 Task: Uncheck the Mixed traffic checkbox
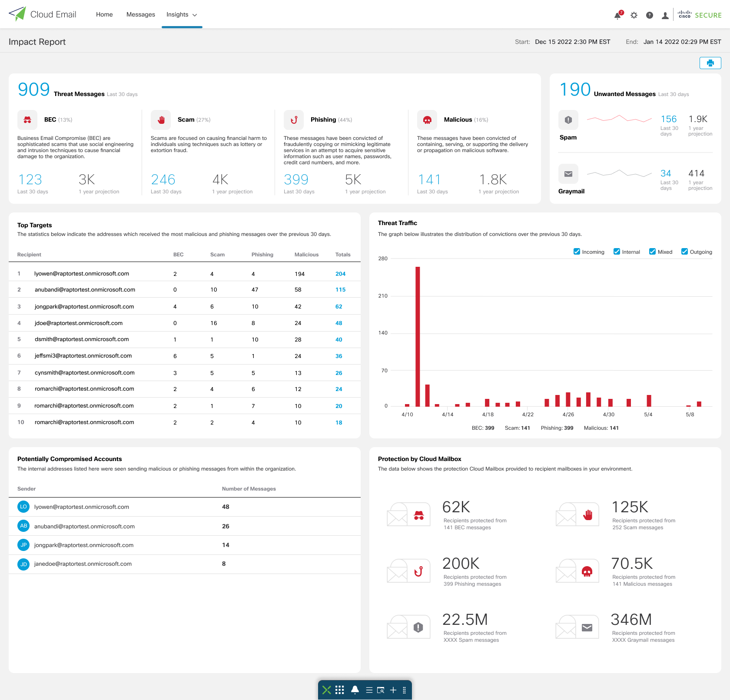[652, 252]
